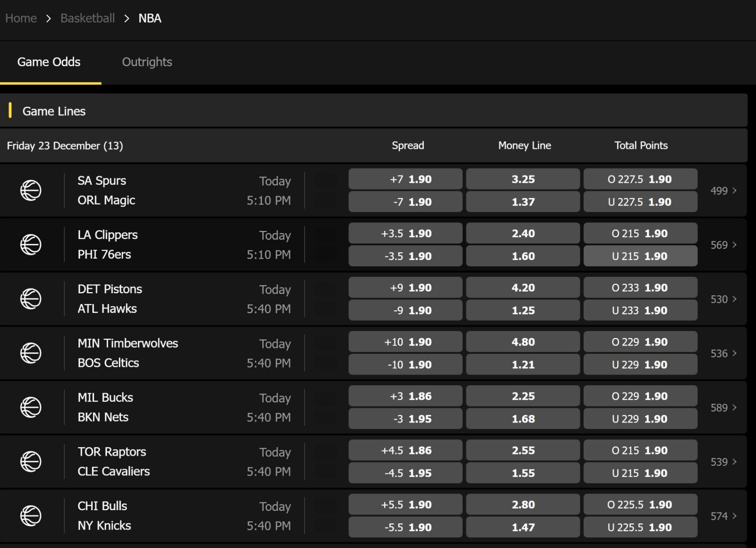Select ORL Magic money line 1.37
The image size is (756, 548).
(x=523, y=202)
